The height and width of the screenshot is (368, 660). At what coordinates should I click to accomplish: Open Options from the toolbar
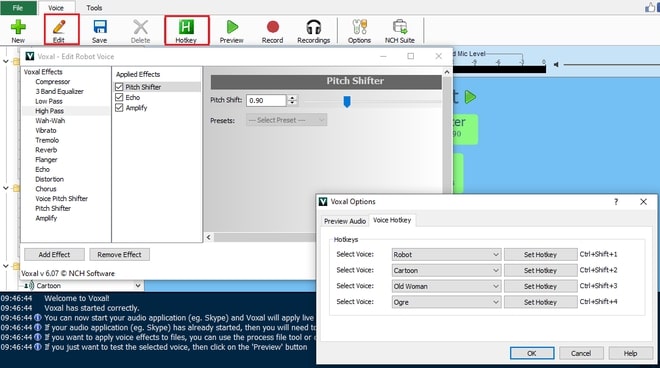pos(359,30)
